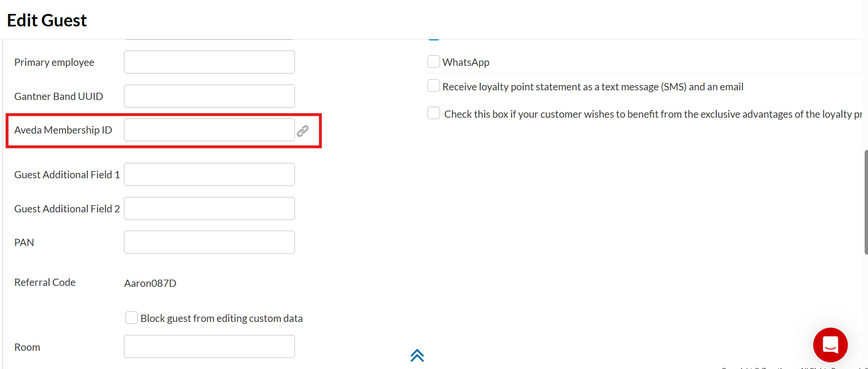Click the referral code value Aaron087D

[150, 283]
